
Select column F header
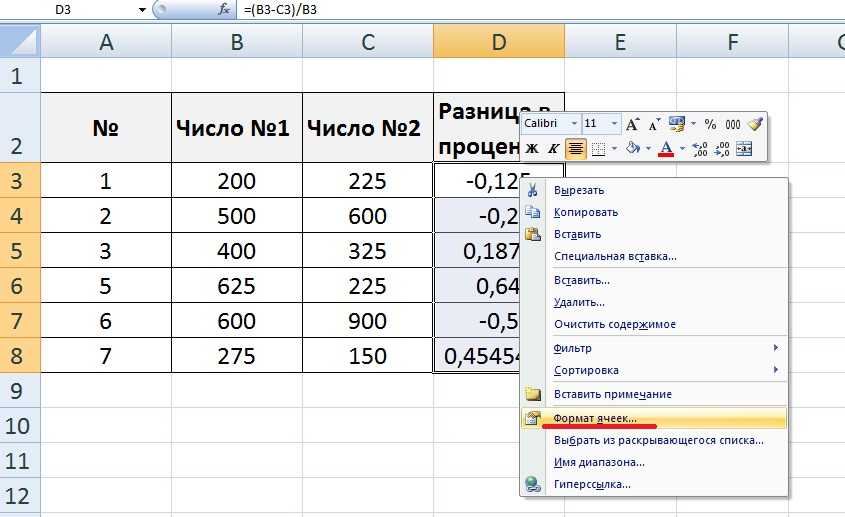pyautogui.click(x=732, y=42)
